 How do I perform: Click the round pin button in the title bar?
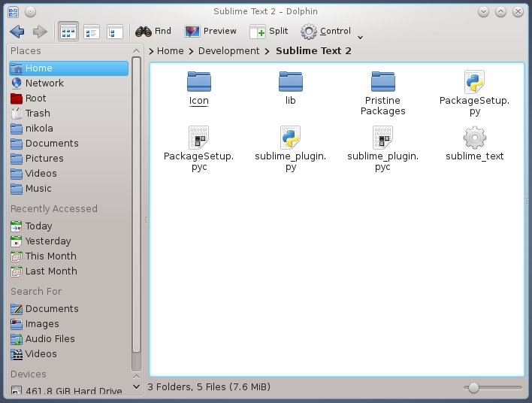(x=30, y=12)
